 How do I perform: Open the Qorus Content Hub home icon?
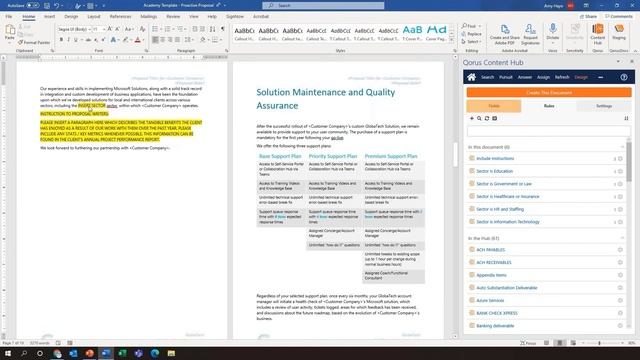tap(471, 77)
